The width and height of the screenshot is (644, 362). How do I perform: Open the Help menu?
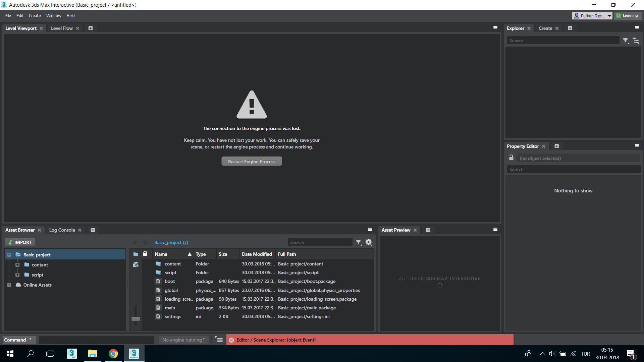click(x=70, y=16)
